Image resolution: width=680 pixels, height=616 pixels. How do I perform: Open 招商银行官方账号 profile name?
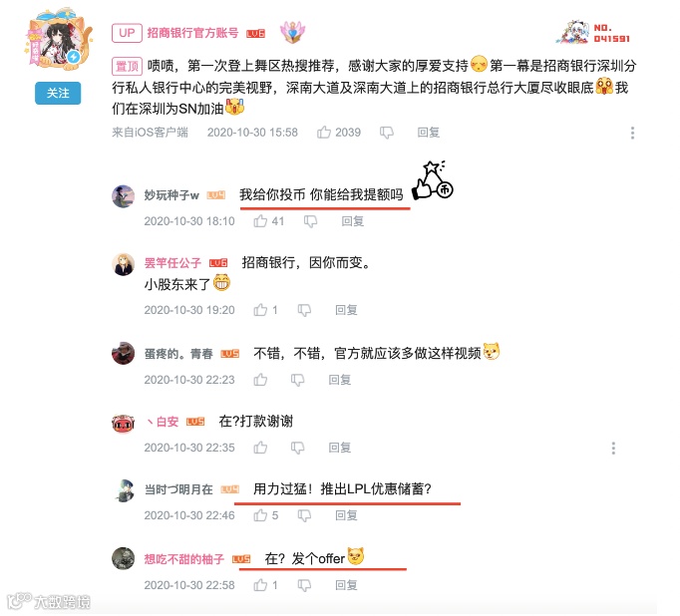[x=192, y=33]
